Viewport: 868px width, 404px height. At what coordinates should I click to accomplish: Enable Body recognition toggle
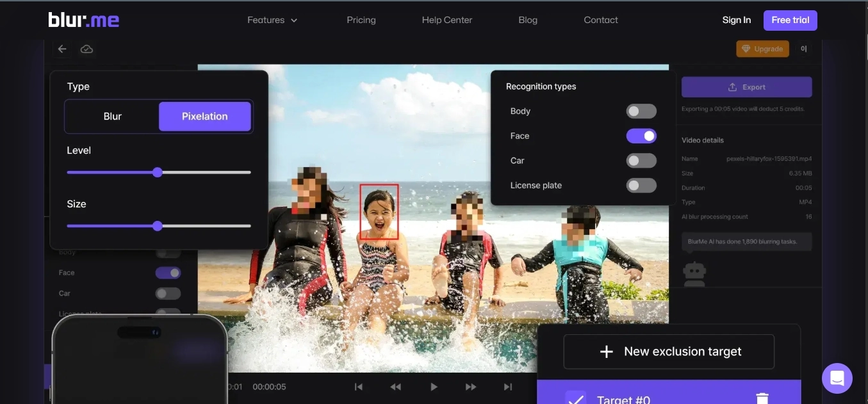pos(641,111)
